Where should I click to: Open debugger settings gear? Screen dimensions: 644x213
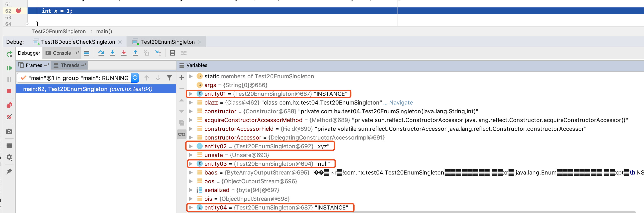[9, 157]
